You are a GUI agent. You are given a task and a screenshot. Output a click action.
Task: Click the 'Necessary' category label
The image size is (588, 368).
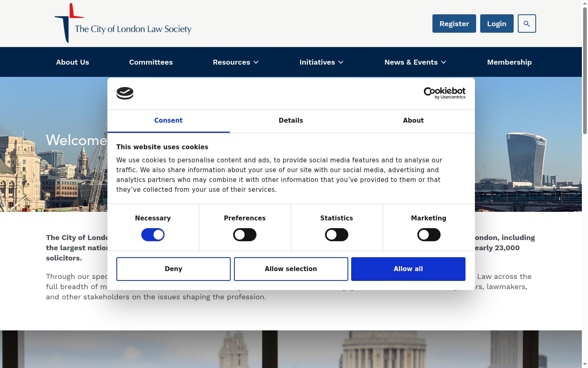(x=153, y=218)
